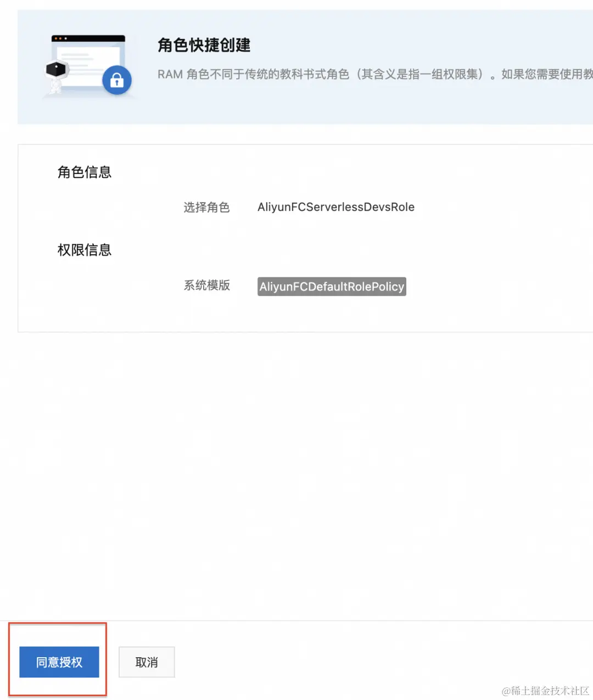The height and width of the screenshot is (700, 593).
Task: Click the orange dot on the illustrated browser bar
Action: point(60,38)
